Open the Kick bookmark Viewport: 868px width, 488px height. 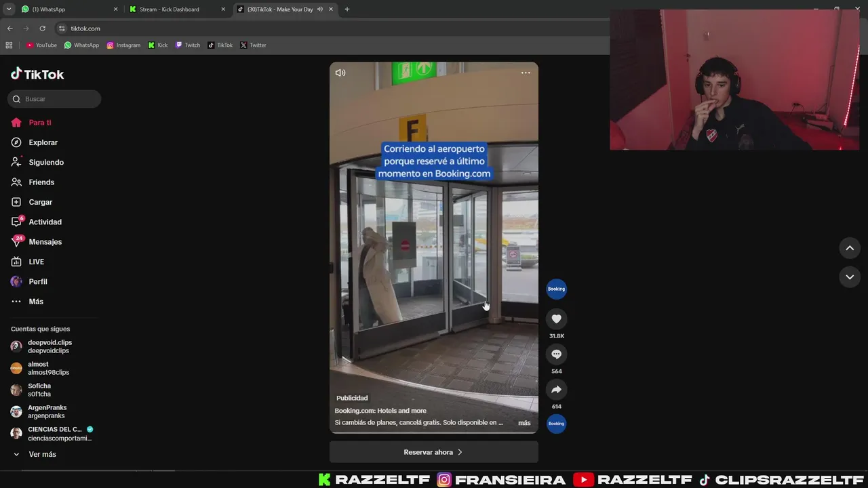158,45
